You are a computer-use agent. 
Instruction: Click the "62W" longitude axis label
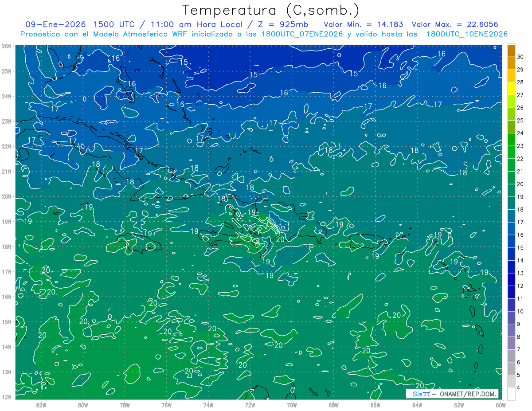(x=459, y=405)
